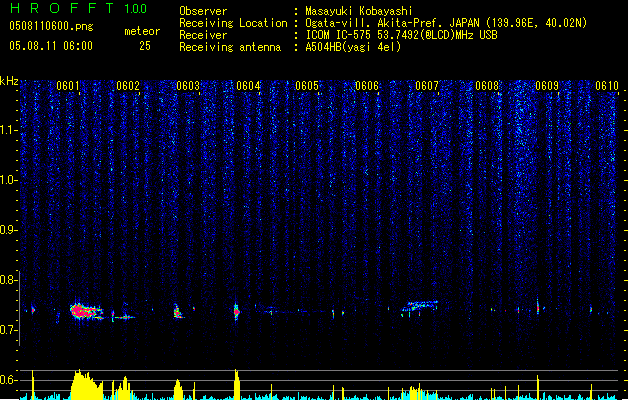
Task: Click the long streak echo before 0607
Action: coord(420,307)
